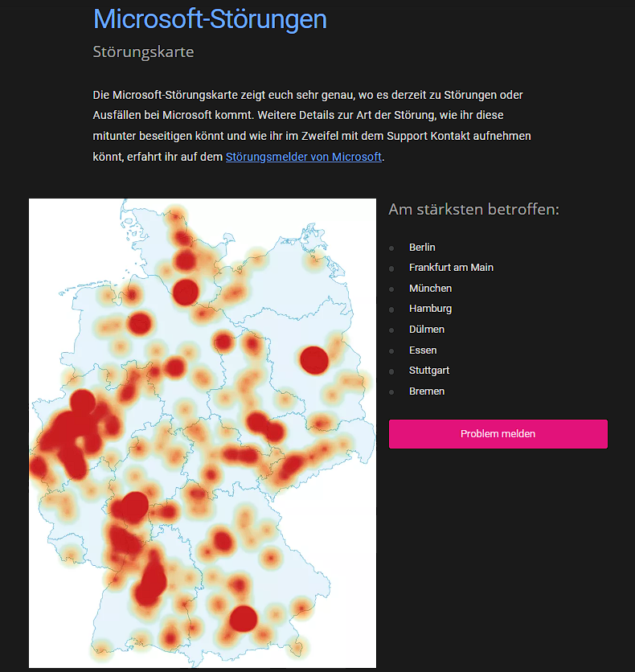Click the bullet icon next to Hamburg
The width and height of the screenshot is (635, 672).
[x=391, y=309]
